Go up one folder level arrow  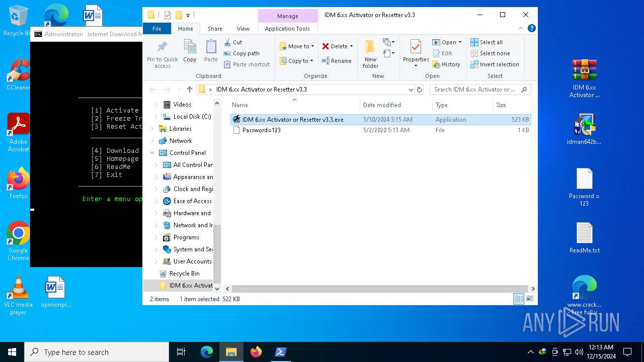(189, 89)
